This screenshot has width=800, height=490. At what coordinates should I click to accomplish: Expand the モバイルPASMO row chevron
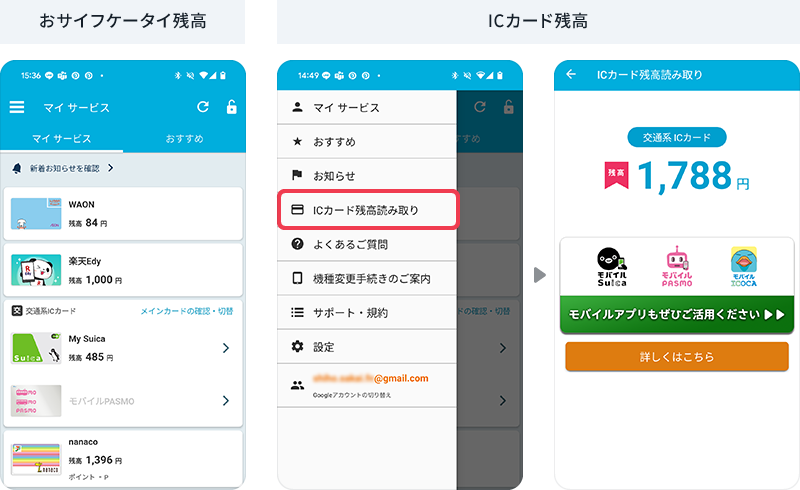click(x=226, y=401)
